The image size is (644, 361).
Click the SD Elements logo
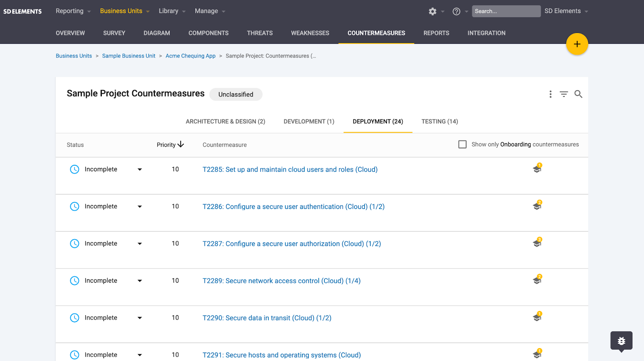click(23, 11)
